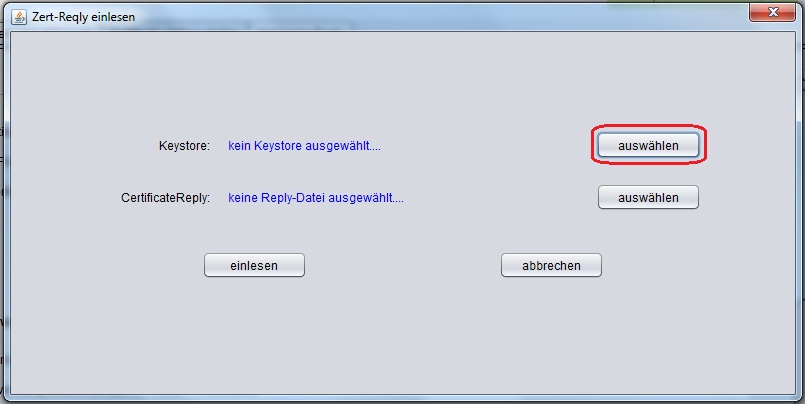Click the einlesen button
The image size is (805, 404).
click(x=254, y=265)
